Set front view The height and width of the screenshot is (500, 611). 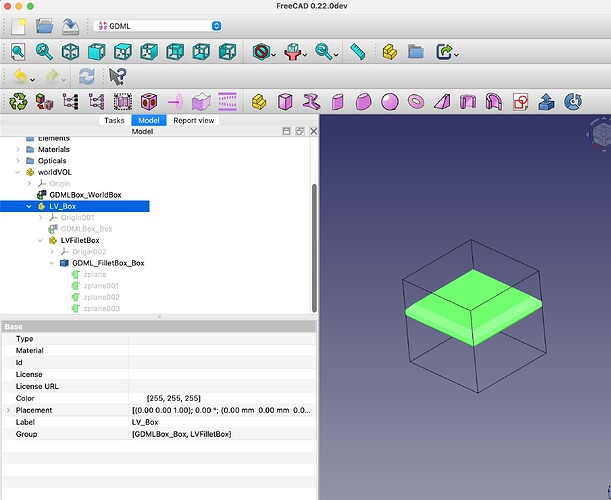(97, 51)
